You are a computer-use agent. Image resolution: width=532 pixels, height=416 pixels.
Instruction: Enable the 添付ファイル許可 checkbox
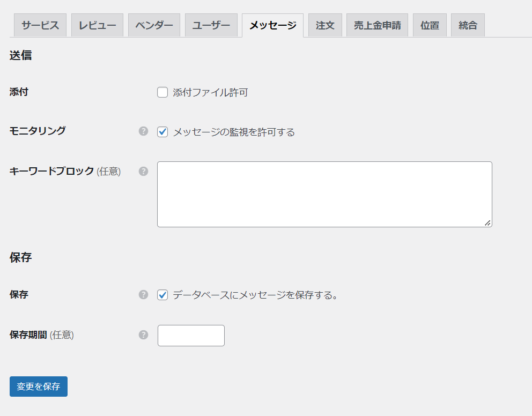pyautogui.click(x=162, y=93)
